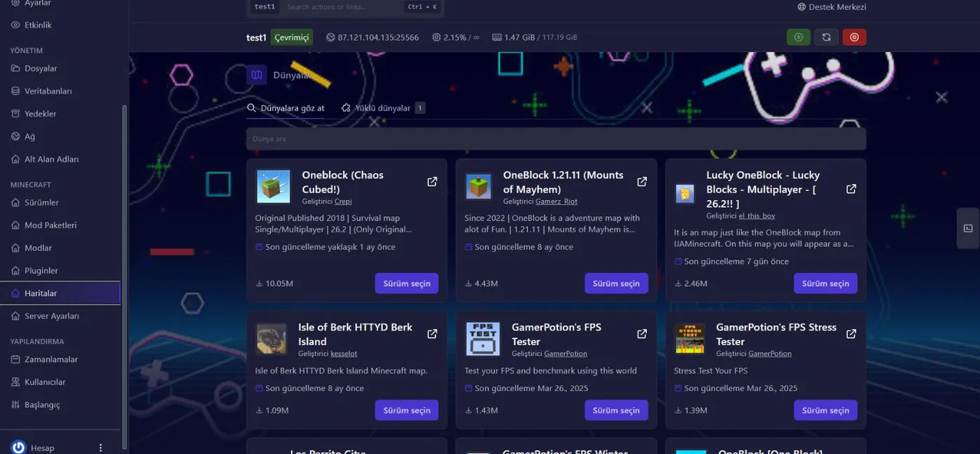
Task: Click the Destek Merkezi link
Action: [x=832, y=7]
